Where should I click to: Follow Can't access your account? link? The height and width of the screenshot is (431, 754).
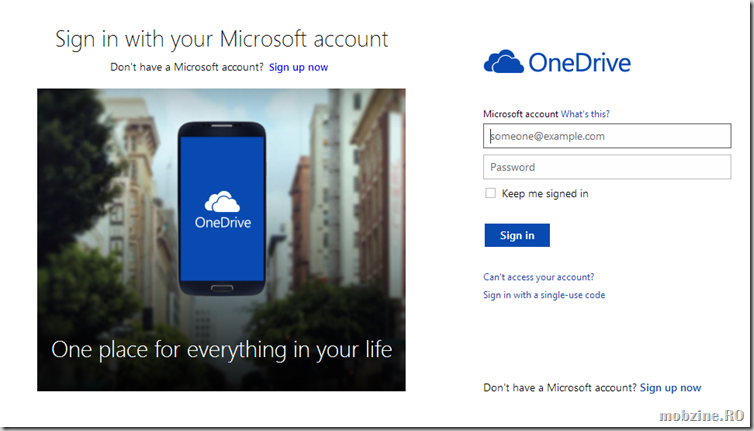[539, 277]
